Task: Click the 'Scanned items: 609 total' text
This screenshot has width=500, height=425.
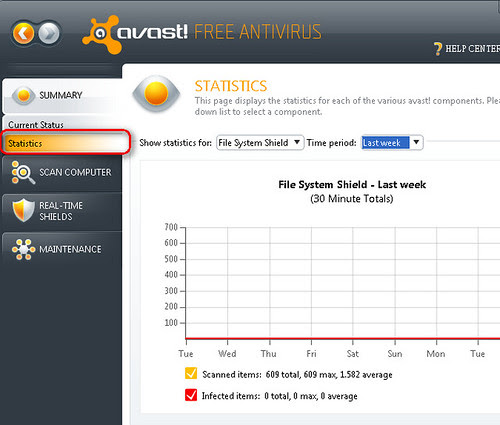Action: click(x=251, y=375)
